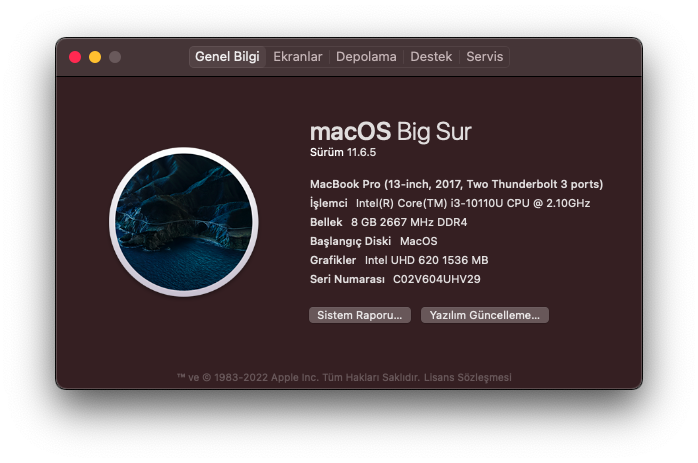Image resolution: width=698 pixels, height=463 pixels.
Task: Click the Bellek 8 GB memory line
Action: [x=396, y=222]
